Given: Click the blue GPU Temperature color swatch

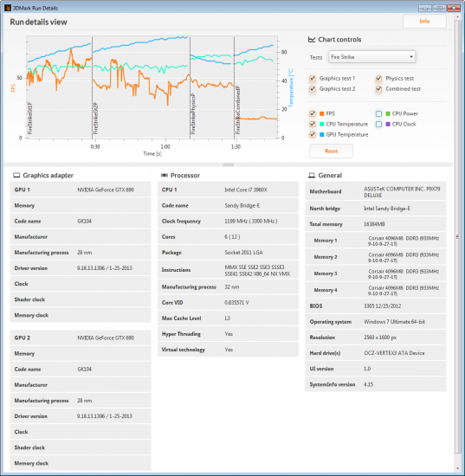Looking at the screenshot, I should 322,134.
